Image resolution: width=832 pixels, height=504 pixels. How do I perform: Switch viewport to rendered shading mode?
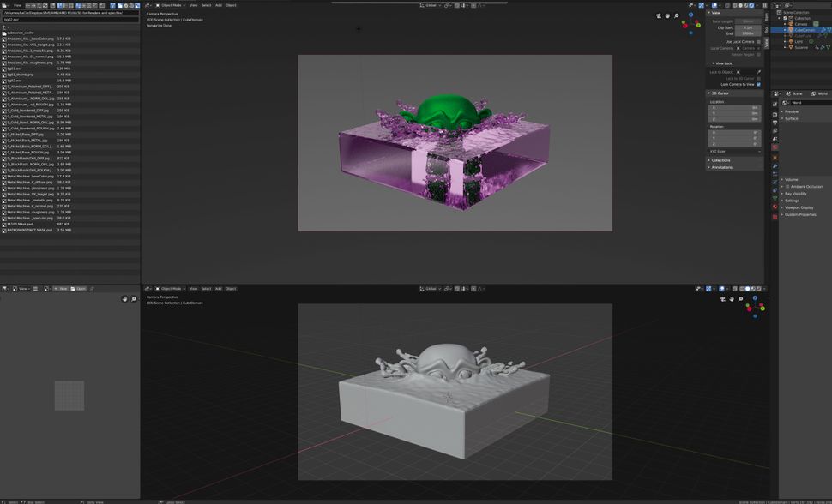click(751, 5)
